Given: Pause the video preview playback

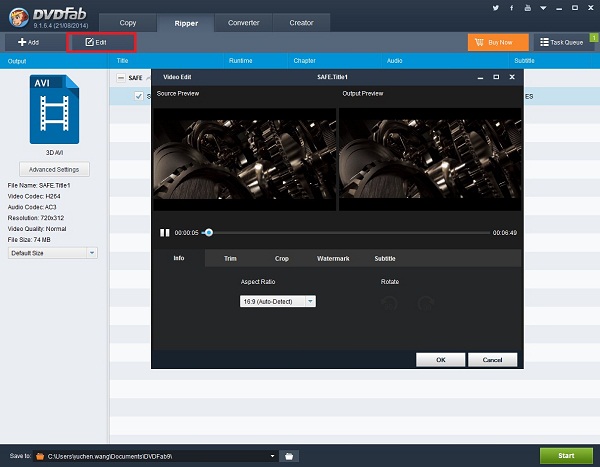Looking at the screenshot, I should [x=165, y=233].
